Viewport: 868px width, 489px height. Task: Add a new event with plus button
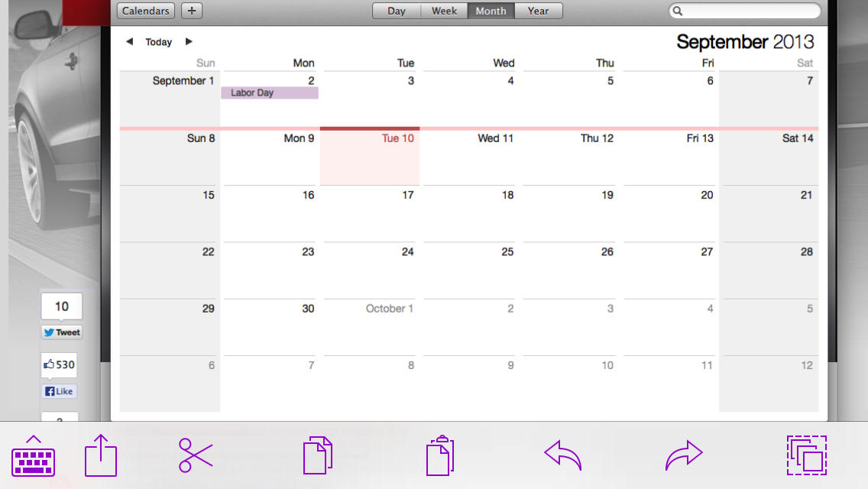pos(192,11)
